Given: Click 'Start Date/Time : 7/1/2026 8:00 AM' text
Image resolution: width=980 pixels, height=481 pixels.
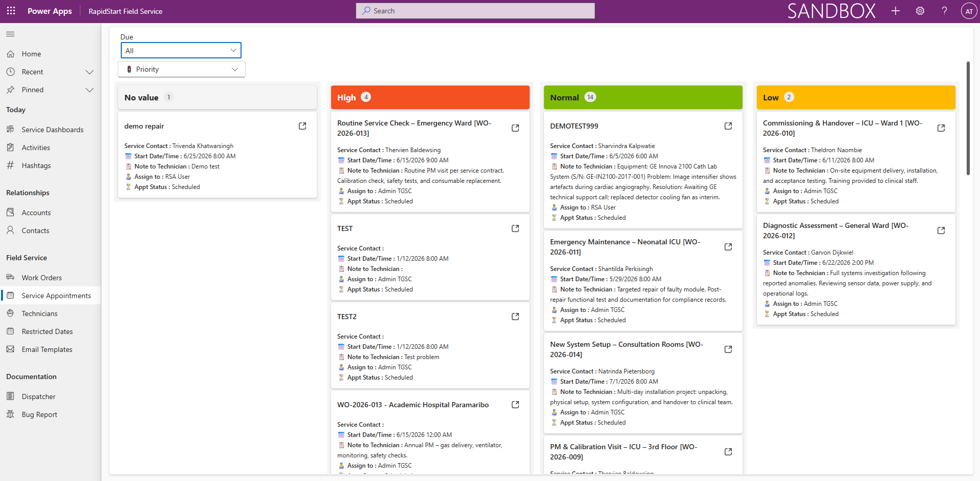Looking at the screenshot, I should [x=609, y=382].
